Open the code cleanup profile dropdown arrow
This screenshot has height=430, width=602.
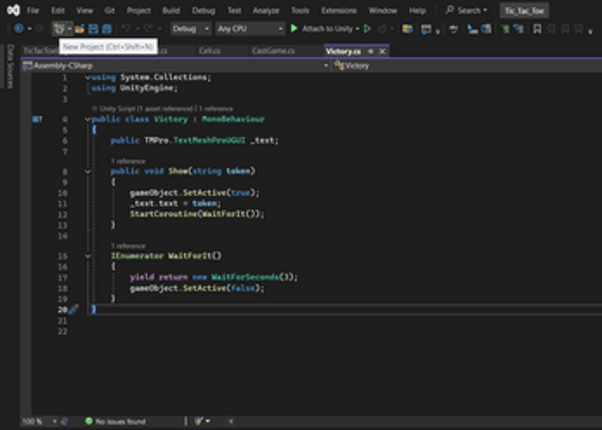[208, 421]
